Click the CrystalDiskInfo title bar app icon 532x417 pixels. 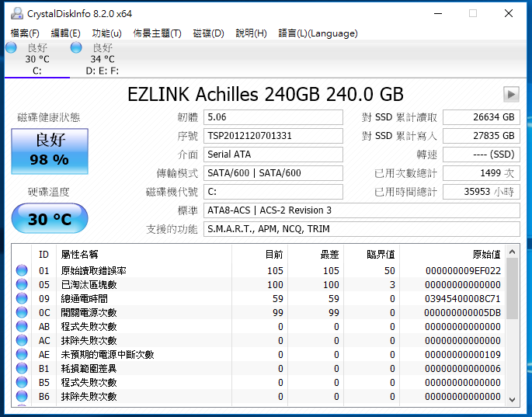[x=16, y=13]
